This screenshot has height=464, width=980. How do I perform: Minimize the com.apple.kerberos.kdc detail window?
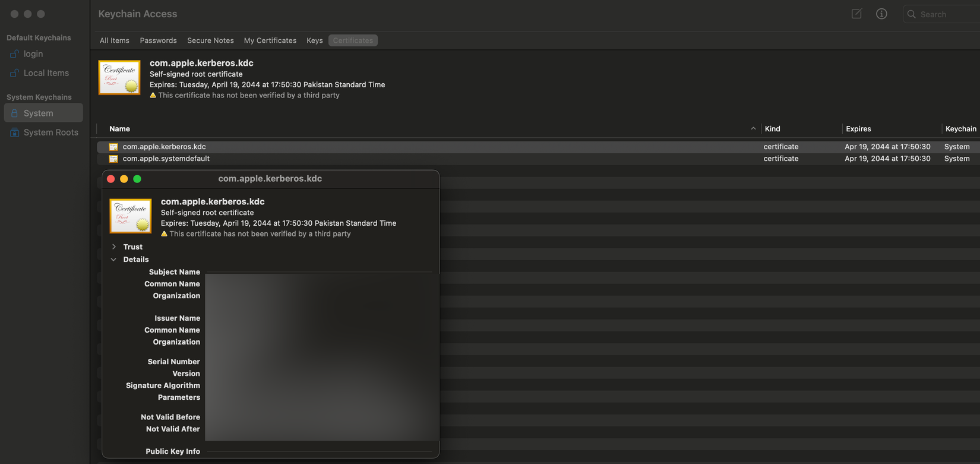124,179
